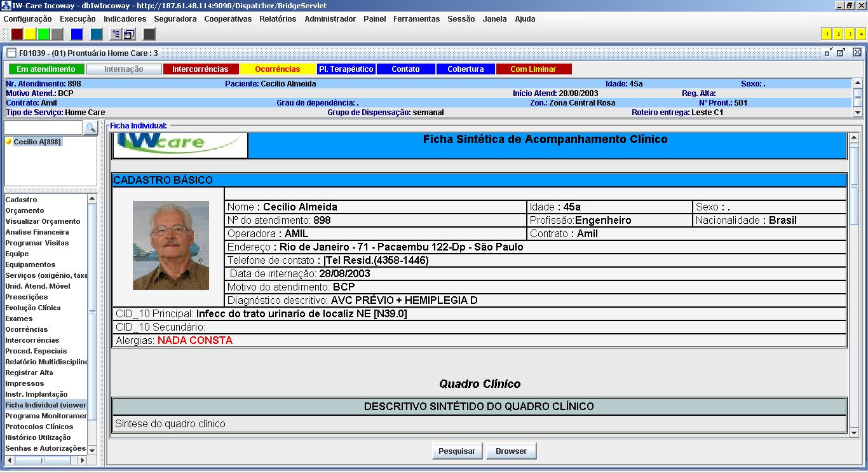Open the Indicadores menu
The width and height of the screenshot is (868, 473).
pos(125,19)
